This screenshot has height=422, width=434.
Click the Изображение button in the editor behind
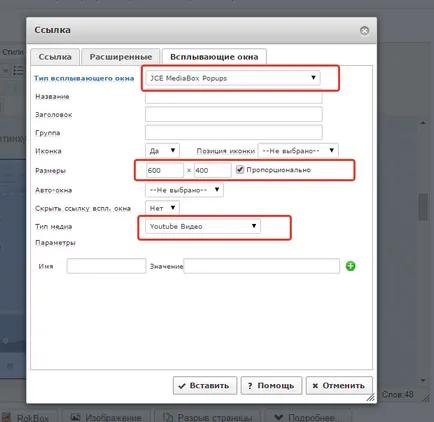point(106,417)
